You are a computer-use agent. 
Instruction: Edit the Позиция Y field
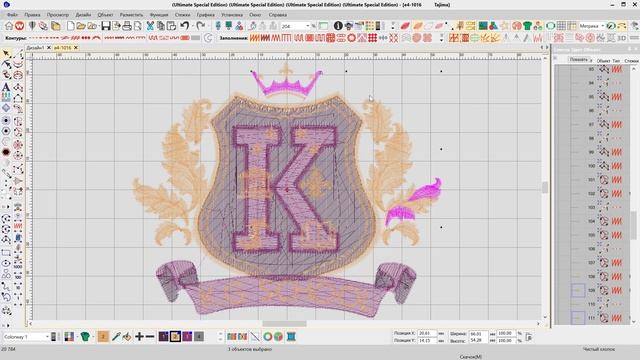point(427,340)
